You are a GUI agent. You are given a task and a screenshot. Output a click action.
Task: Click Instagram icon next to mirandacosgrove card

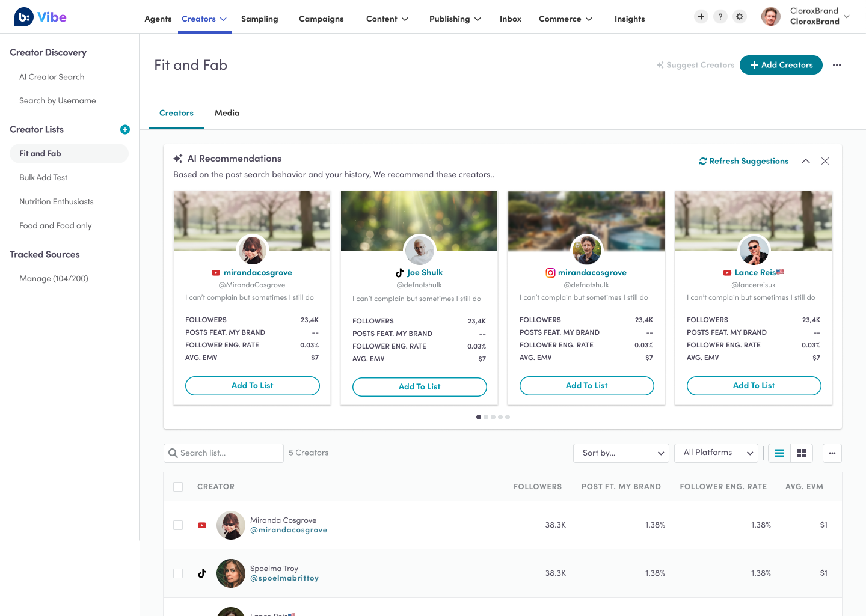pyautogui.click(x=550, y=273)
